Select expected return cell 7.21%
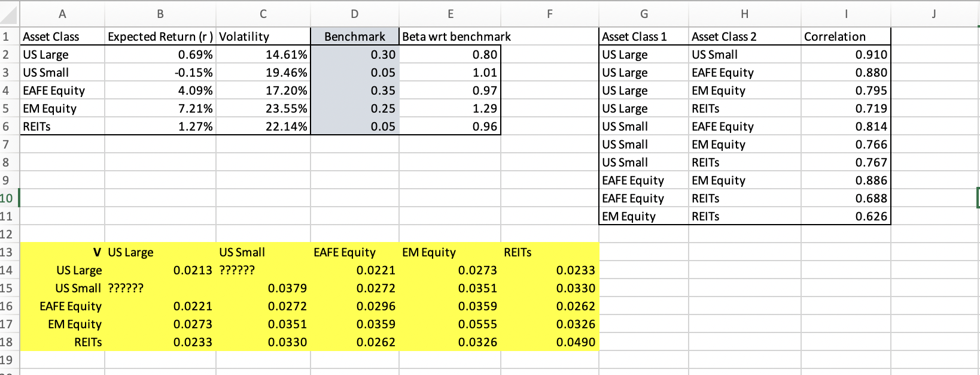This screenshot has width=980, height=375. point(160,108)
